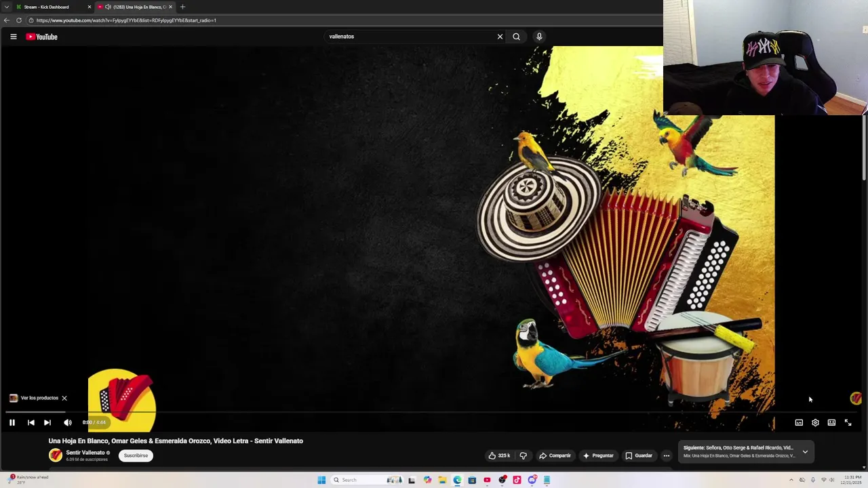Exit full screen view of player
The image size is (868, 488).
(x=848, y=422)
